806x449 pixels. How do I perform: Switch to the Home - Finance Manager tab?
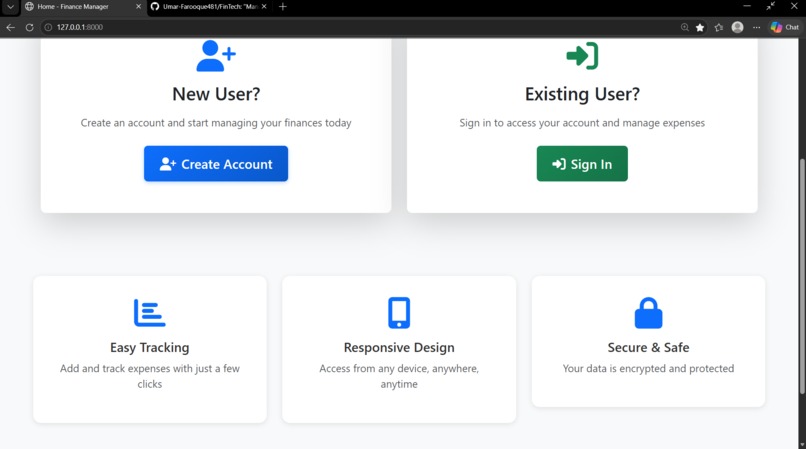83,7
